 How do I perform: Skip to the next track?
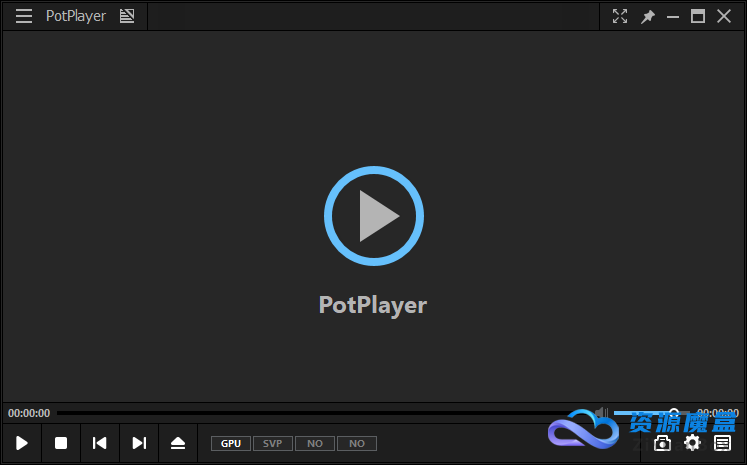[x=139, y=443]
